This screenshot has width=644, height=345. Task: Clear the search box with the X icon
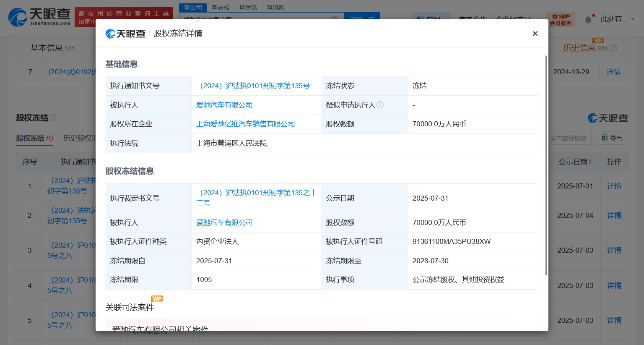[x=335, y=19]
